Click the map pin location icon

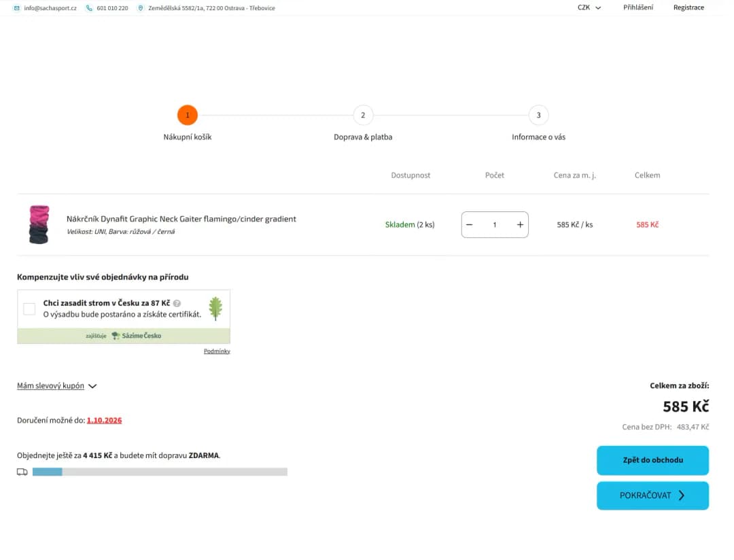(141, 8)
